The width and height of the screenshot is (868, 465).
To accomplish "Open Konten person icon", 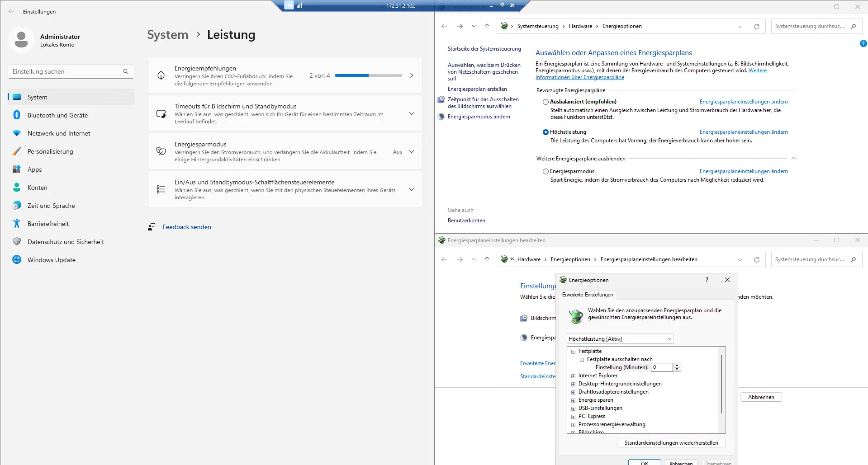I will pos(17,188).
